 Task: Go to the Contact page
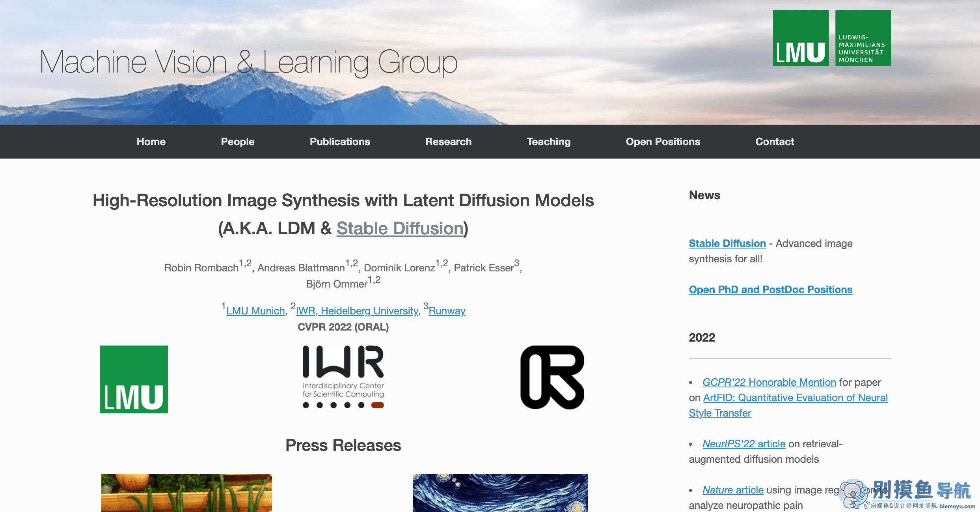775,142
